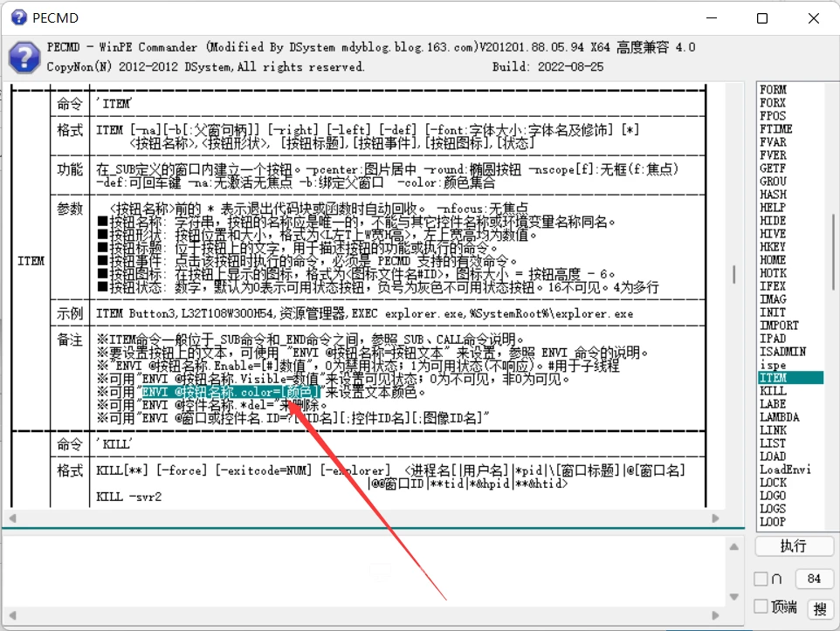
Task: Select FPOS in the command list
Action: pos(773,116)
